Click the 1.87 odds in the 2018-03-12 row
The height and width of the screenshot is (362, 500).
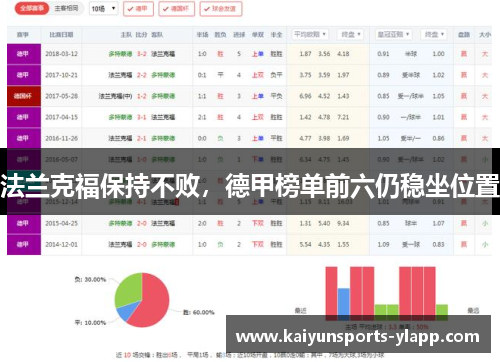[x=305, y=54]
